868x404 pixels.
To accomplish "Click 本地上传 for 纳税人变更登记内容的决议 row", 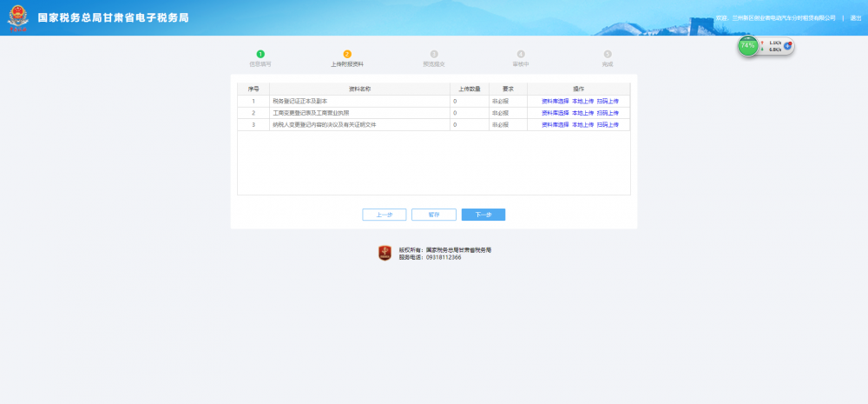I will (582, 125).
